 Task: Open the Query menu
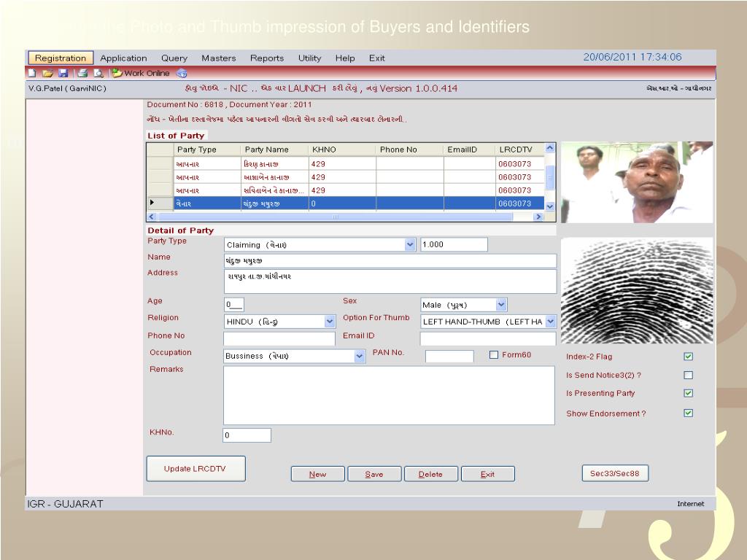click(174, 58)
